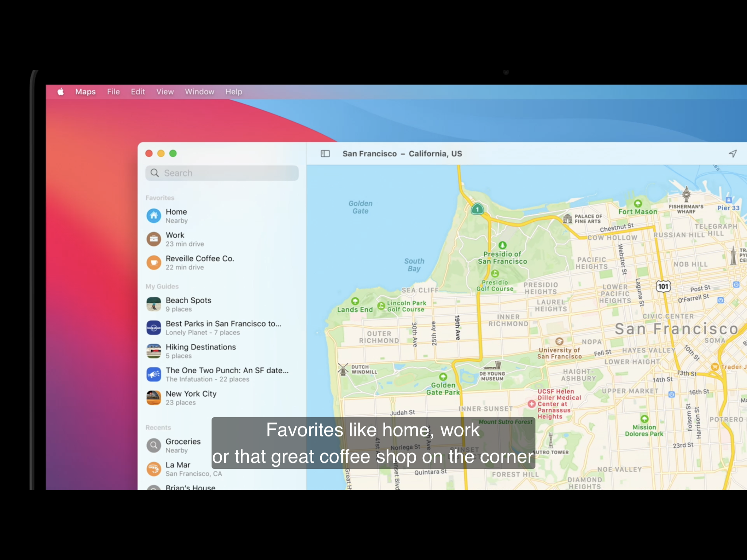
Task: Open the View menu
Action: (165, 92)
